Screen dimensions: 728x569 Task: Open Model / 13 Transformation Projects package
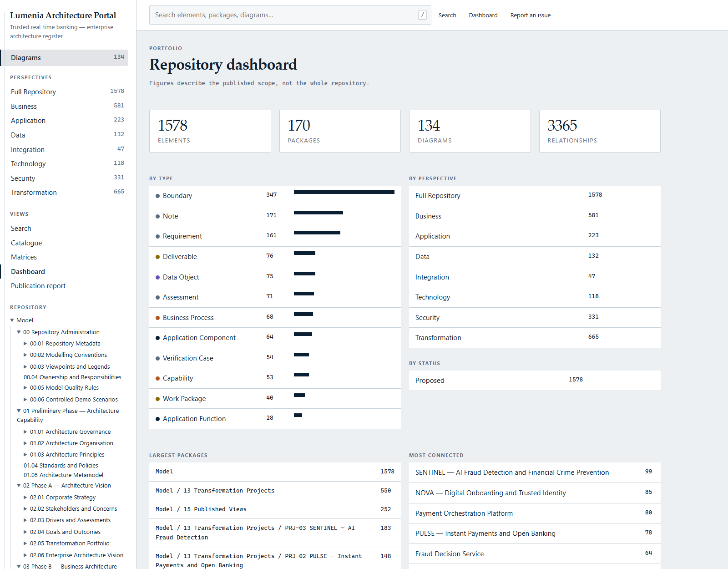point(275,491)
